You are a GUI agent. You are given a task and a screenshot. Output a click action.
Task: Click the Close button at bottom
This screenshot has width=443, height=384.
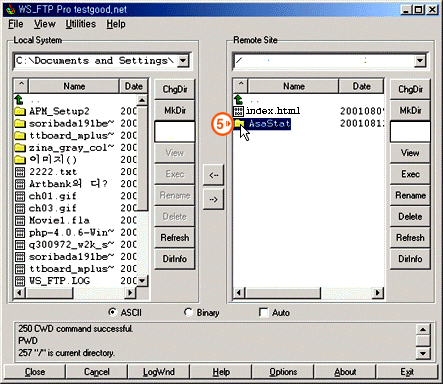35,372
